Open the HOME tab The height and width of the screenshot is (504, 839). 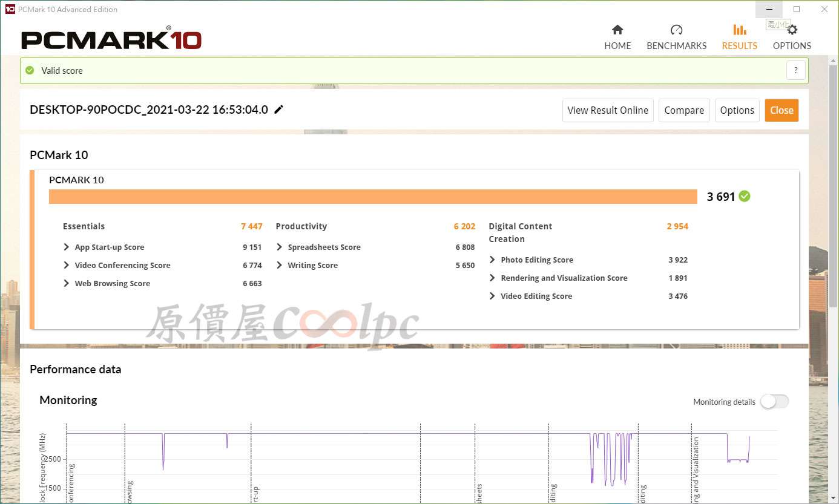[x=617, y=38]
